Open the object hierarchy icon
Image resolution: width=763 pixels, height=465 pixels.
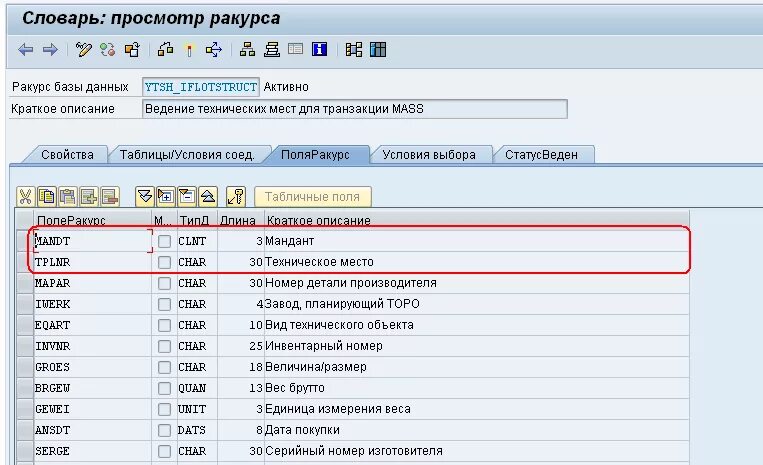tap(247, 50)
